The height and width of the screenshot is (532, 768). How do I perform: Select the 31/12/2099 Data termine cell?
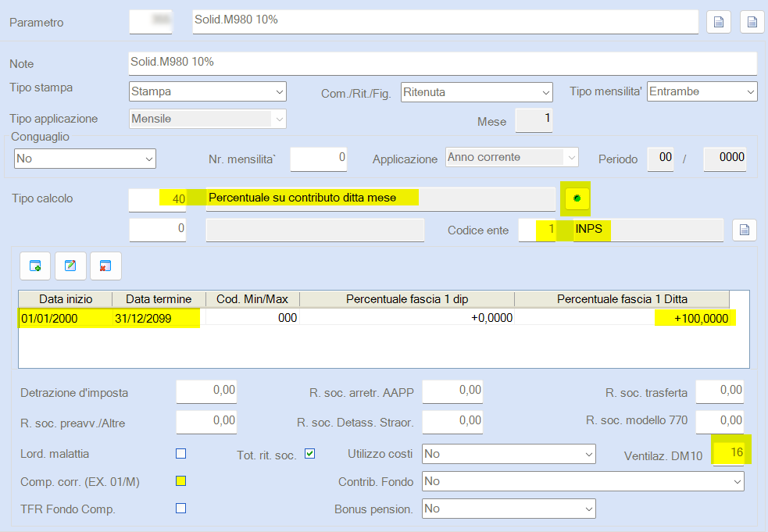tap(159, 319)
